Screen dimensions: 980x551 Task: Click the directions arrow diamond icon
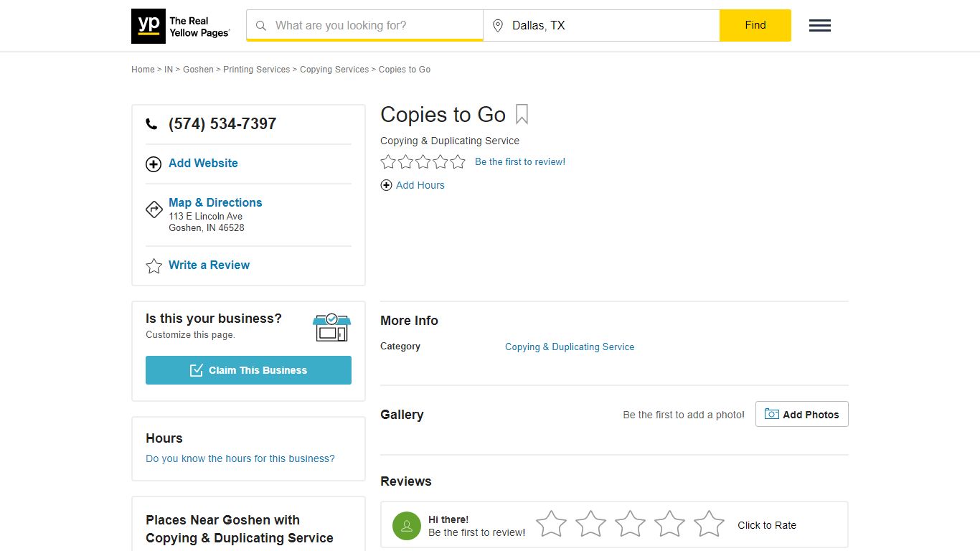click(154, 209)
